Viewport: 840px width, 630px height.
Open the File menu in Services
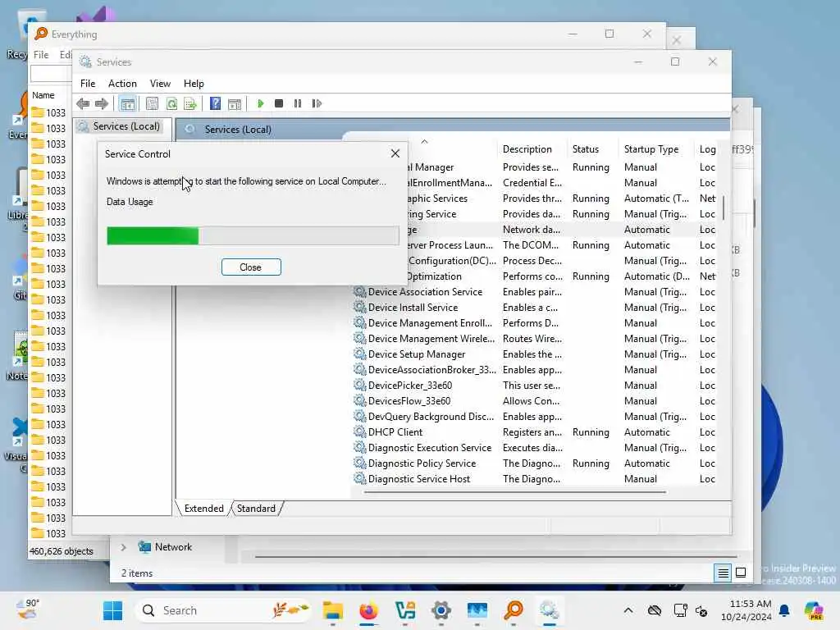tap(88, 84)
